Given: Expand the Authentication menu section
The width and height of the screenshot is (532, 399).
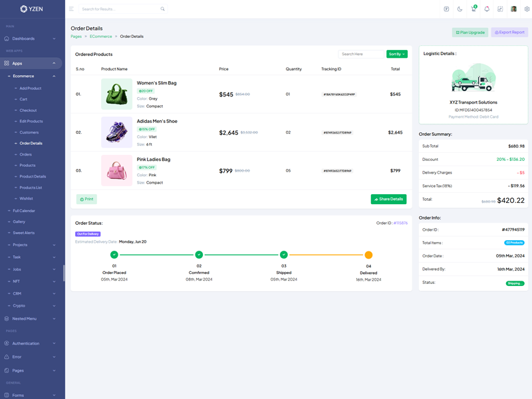Looking at the screenshot, I should (31, 343).
